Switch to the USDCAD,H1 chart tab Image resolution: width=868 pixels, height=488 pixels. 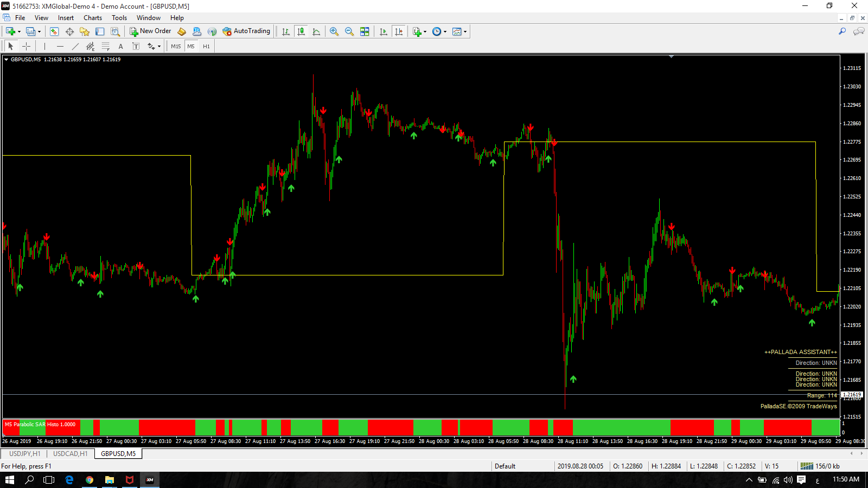coord(71,454)
